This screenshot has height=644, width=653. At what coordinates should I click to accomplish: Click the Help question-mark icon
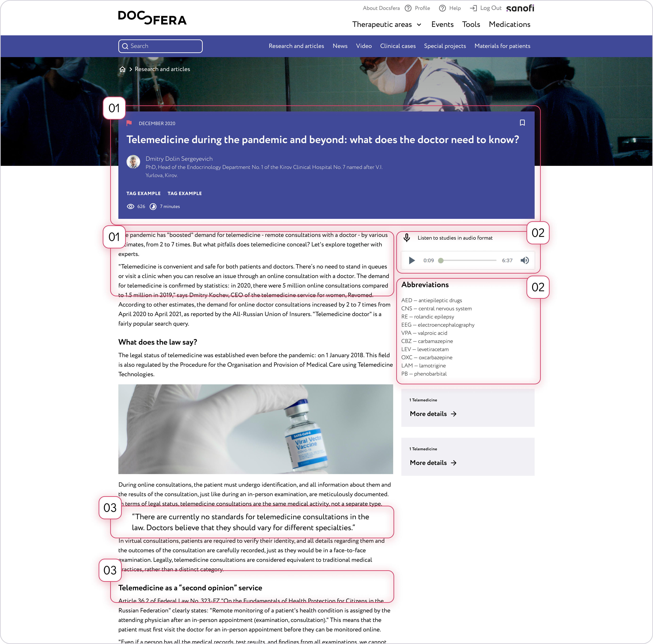442,8
